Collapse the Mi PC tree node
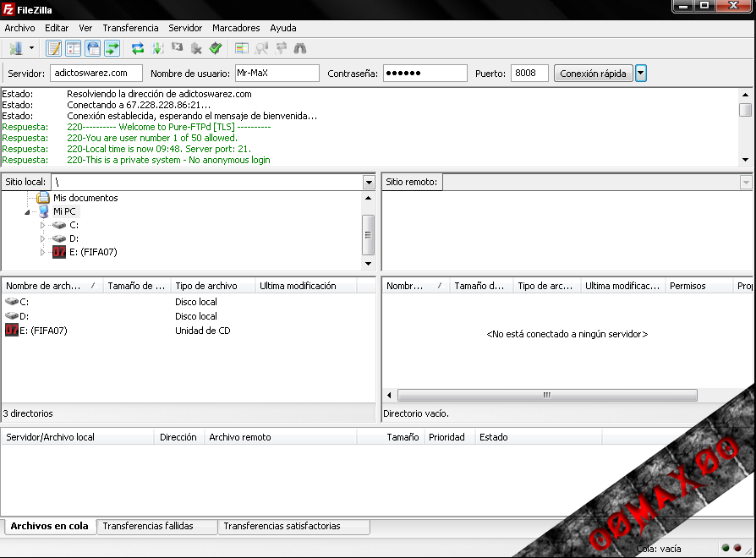756x558 pixels. click(x=27, y=212)
